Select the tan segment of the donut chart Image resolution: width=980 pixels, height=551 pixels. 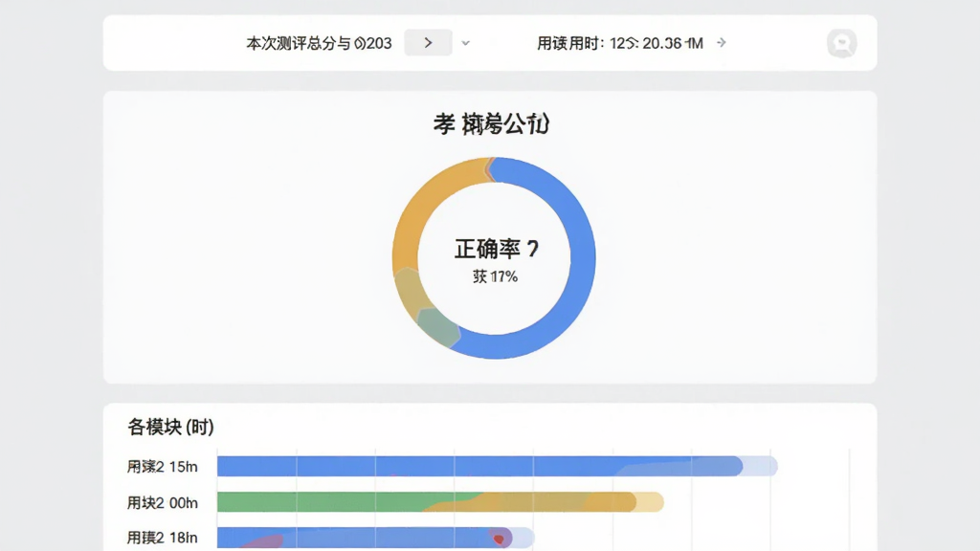[x=412, y=295]
